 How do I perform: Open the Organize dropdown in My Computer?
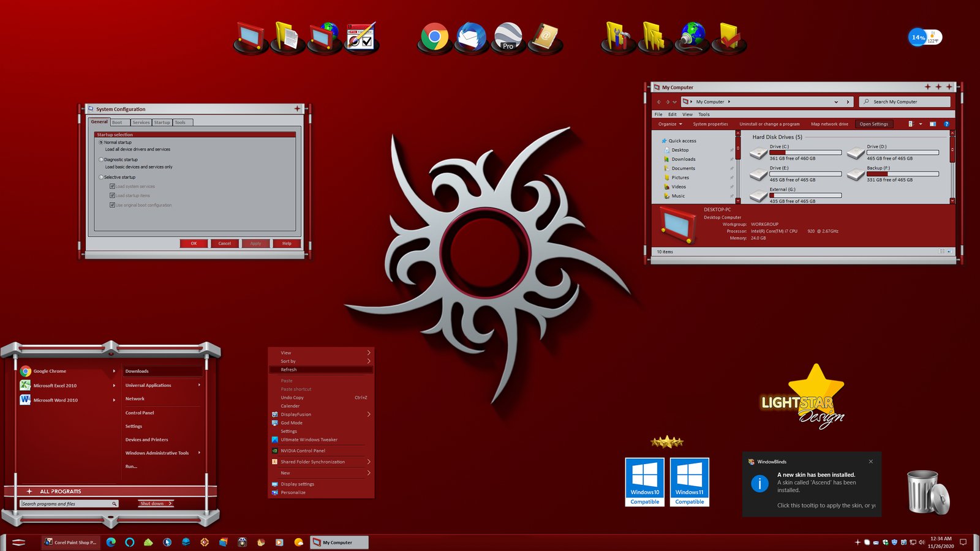[670, 124]
